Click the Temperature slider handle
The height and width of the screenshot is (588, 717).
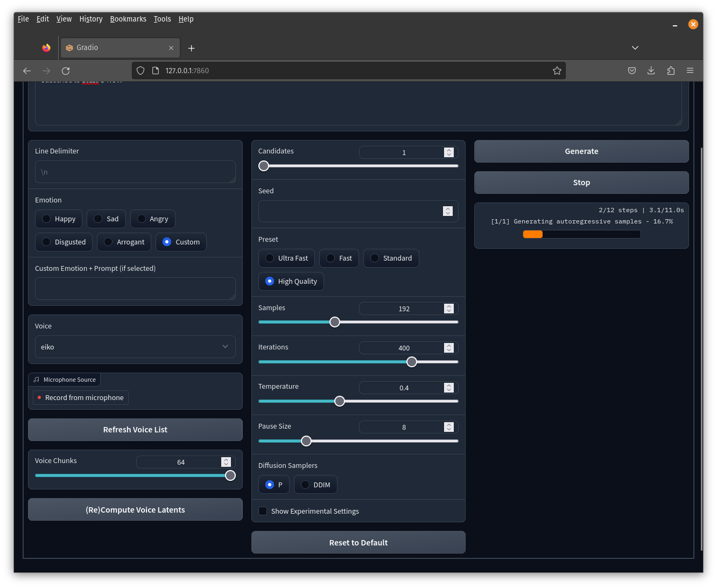click(x=340, y=401)
